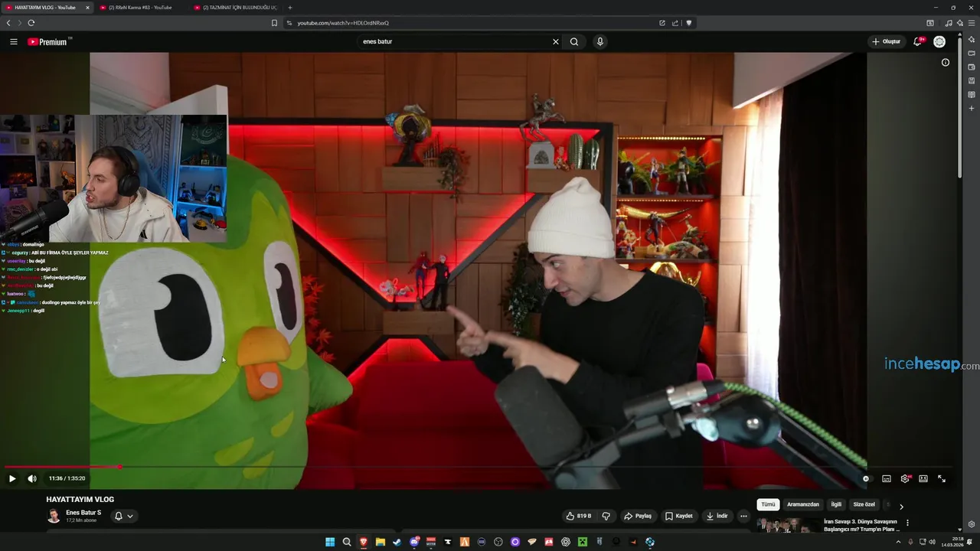980x551 pixels.
Task: Open Discord from the taskbar
Action: click(x=414, y=542)
